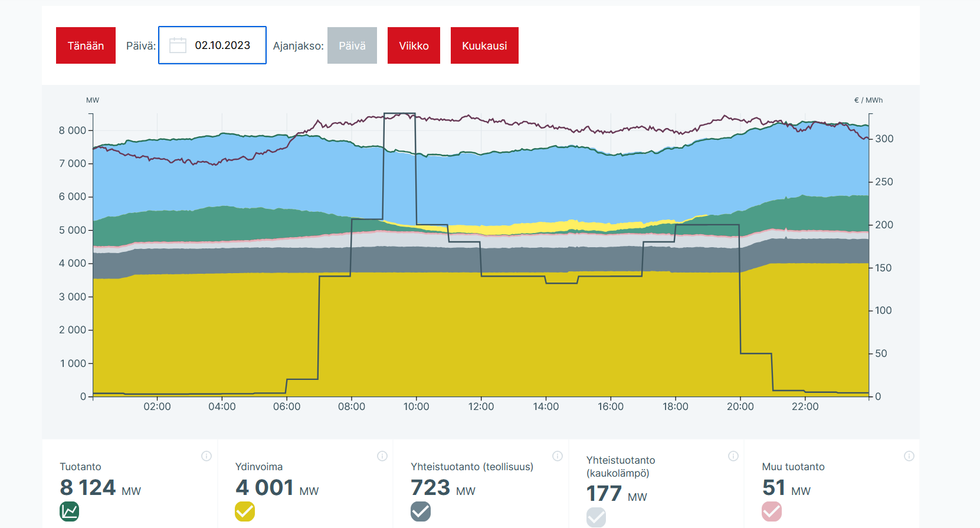Viewport: 980px width, 528px height.
Task: Switch to Viikko time period
Action: coord(414,45)
